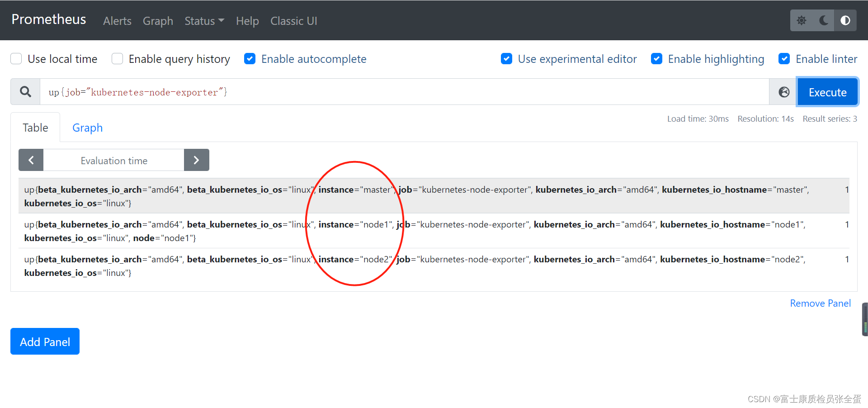Screen dimensions: 868x408
Task: Select result row with instance node1
Action: click(434, 231)
